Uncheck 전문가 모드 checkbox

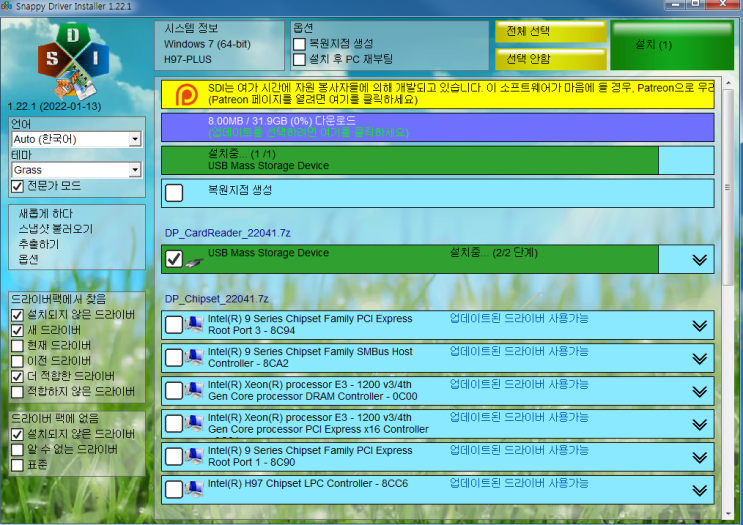[18, 186]
